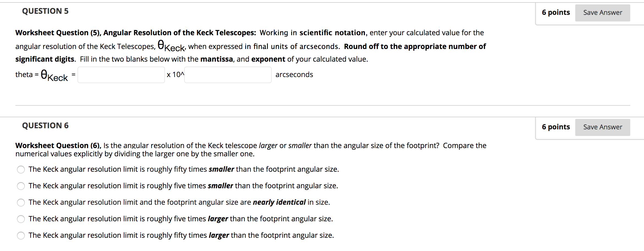Viewport: 644px width, 251px height.
Task: Click the bold 'nearly identical' answer text
Action: [x=279, y=202]
